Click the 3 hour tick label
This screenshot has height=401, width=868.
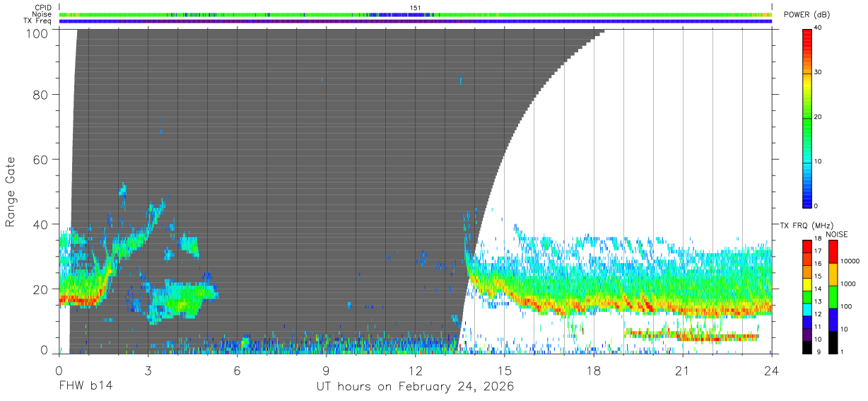(x=148, y=370)
